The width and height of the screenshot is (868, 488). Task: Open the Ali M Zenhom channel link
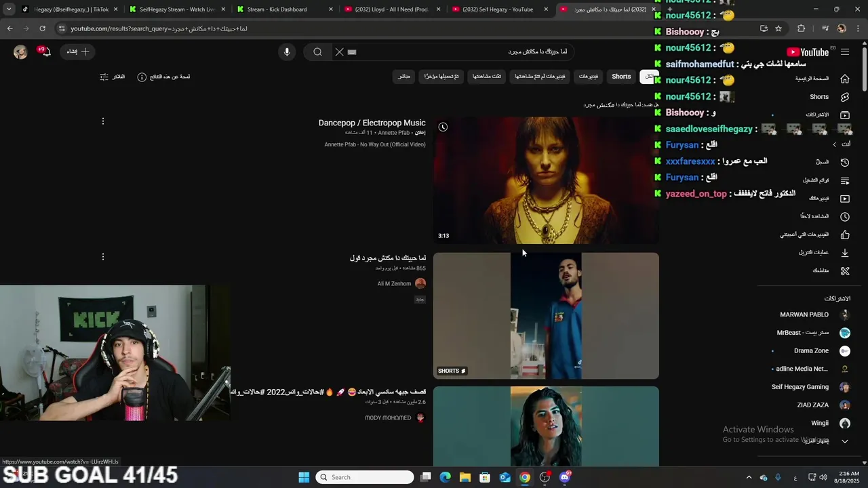coord(394,284)
